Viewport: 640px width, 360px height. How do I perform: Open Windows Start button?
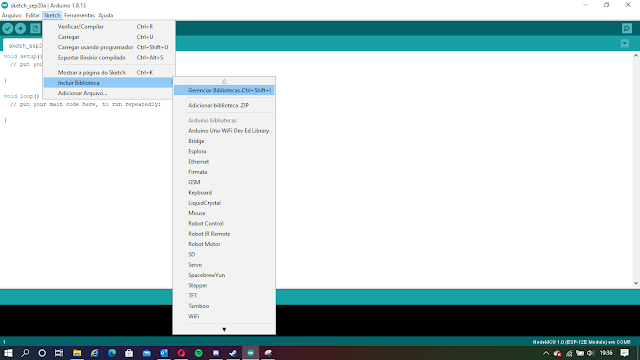pos(8,353)
